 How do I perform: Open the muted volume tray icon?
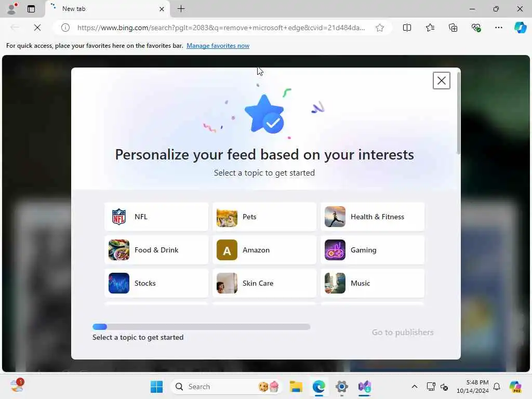click(444, 387)
